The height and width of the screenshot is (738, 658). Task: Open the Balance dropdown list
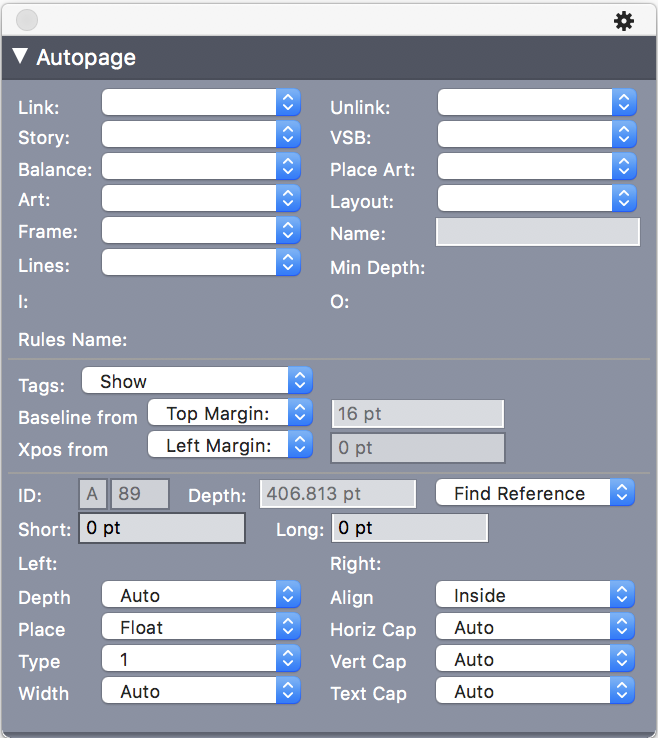pyautogui.click(x=201, y=166)
